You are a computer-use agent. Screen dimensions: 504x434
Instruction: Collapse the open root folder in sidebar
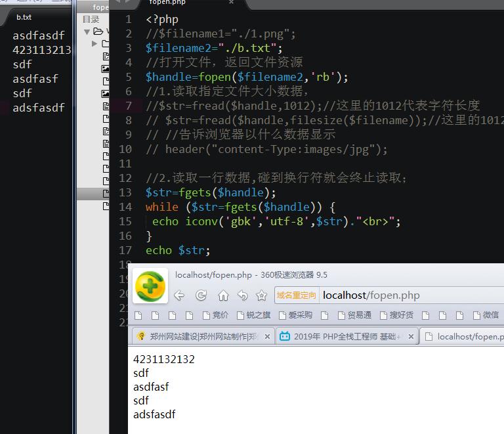[x=87, y=32]
